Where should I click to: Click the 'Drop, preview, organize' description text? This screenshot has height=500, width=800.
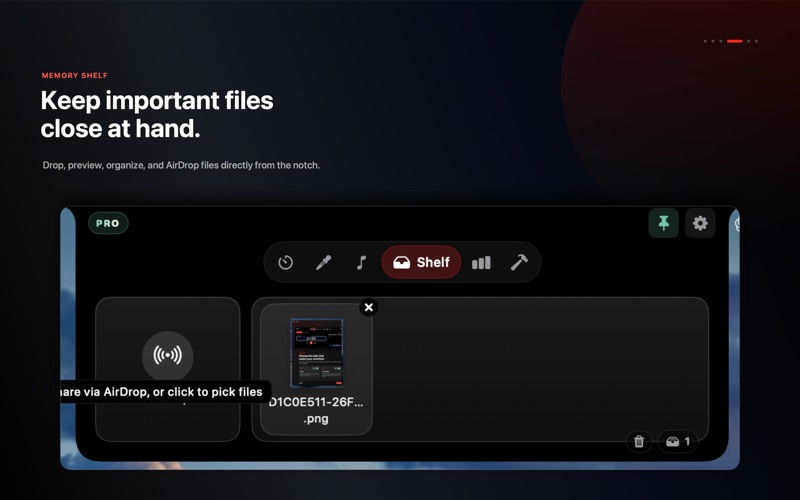coord(181,165)
